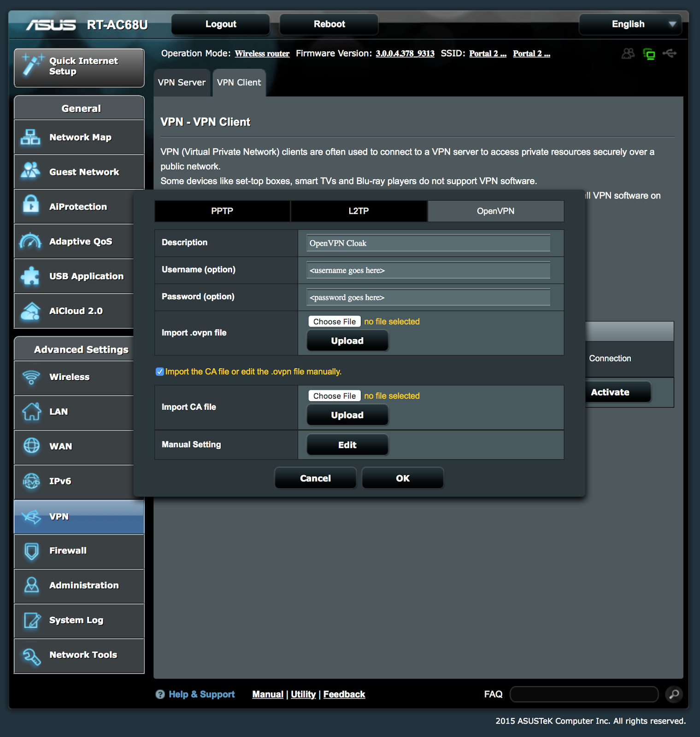Open the Feedback link in footer

coord(344,694)
